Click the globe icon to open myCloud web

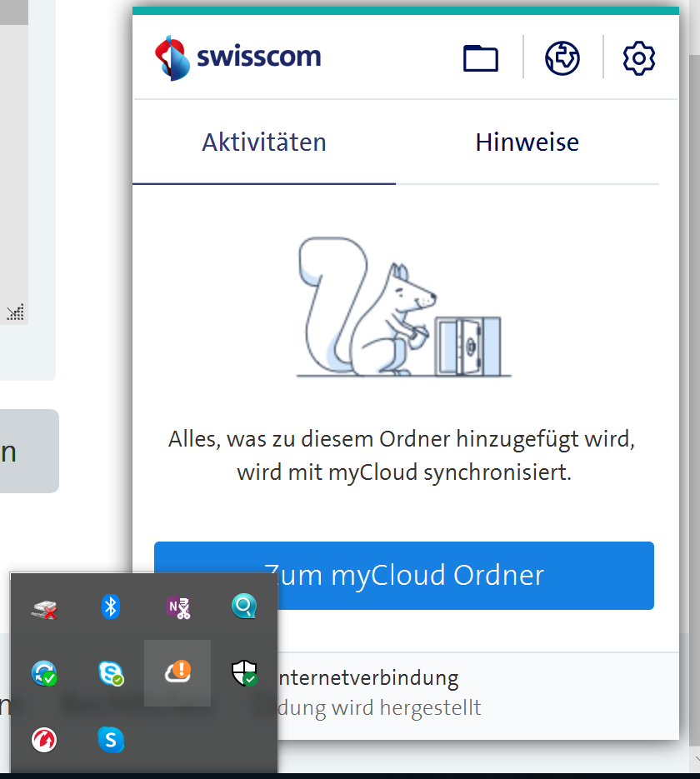pos(562,58)
